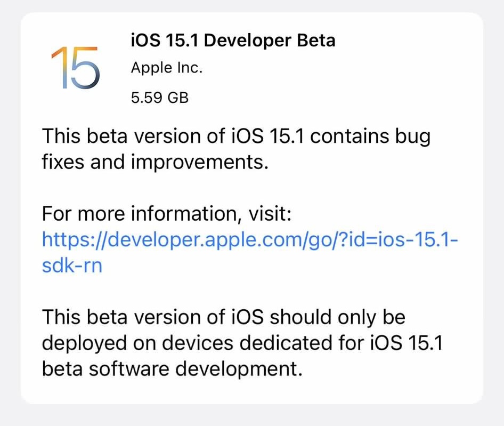This screenshot has height=426, width=504.
Task: Tap the line 'beta software development.'
Action: click(172, 369)
